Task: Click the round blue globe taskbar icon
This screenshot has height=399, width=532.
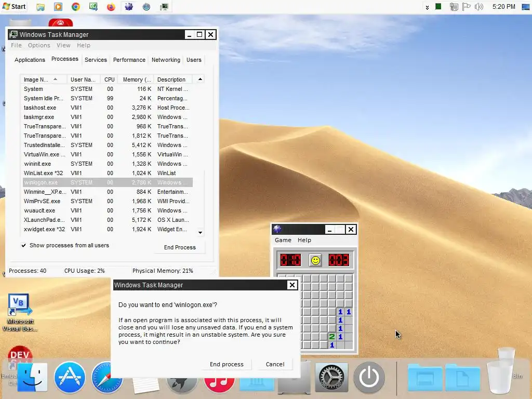Action: click(x=146, y=7)
